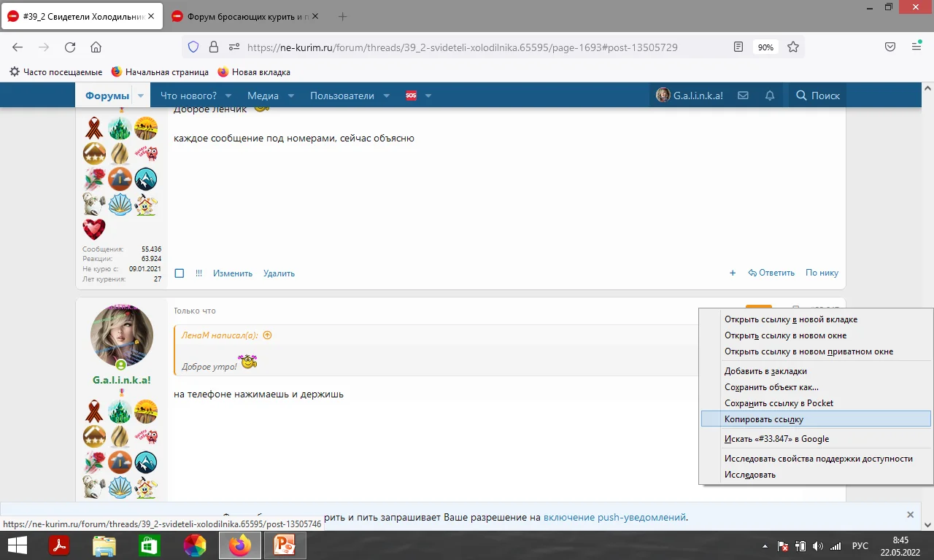Viewport: 934px width, 560px height.
Task: Open 'Что нового?' navigation link
Action: [188, 96]
